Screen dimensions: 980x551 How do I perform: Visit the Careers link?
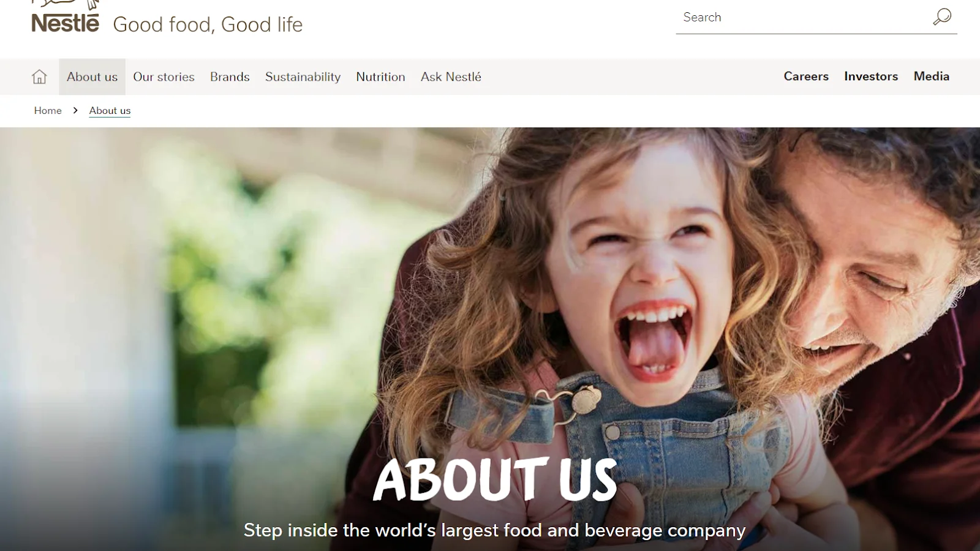click(x=806, y=76)
